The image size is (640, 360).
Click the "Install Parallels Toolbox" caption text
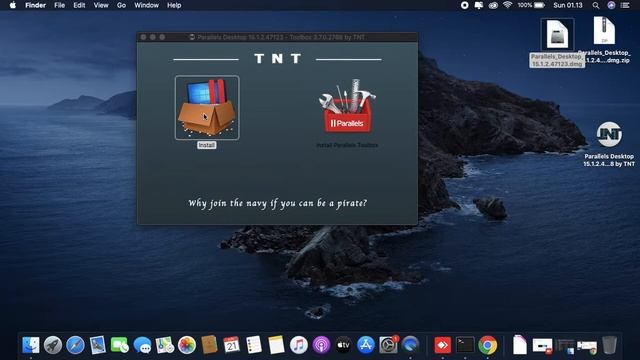347,145
